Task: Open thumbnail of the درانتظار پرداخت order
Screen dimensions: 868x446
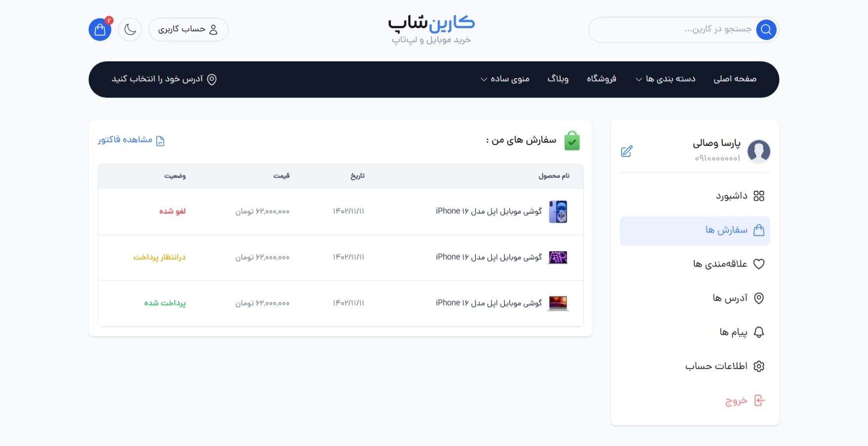Action: (x=558, y=258)
